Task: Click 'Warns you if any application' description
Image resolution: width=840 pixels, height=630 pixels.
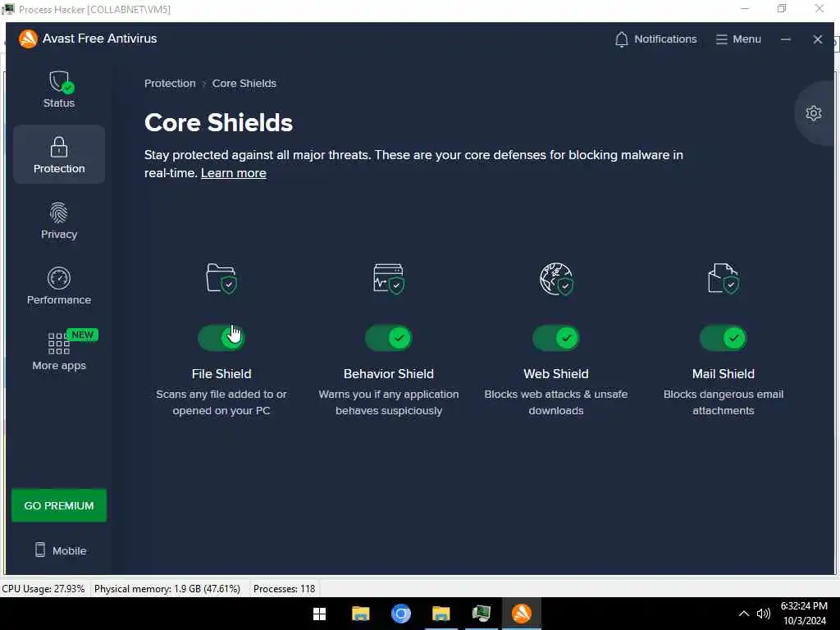Action: 388,402
